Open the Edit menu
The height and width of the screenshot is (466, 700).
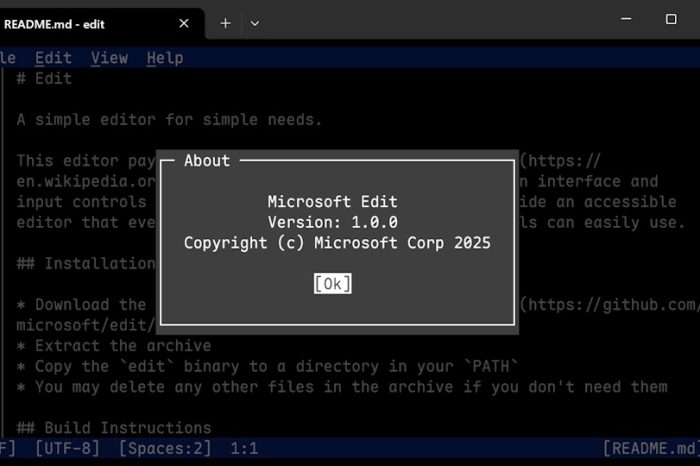(53, 58)
